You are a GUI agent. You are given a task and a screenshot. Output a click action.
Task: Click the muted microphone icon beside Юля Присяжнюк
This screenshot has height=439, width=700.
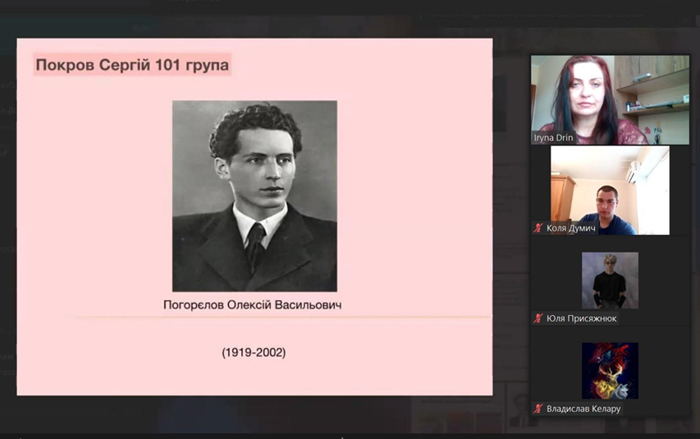[538, 318]
